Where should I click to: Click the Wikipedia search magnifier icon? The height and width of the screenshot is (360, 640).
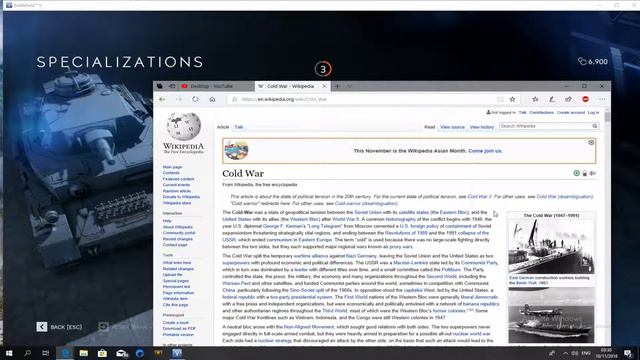(595, 126)
